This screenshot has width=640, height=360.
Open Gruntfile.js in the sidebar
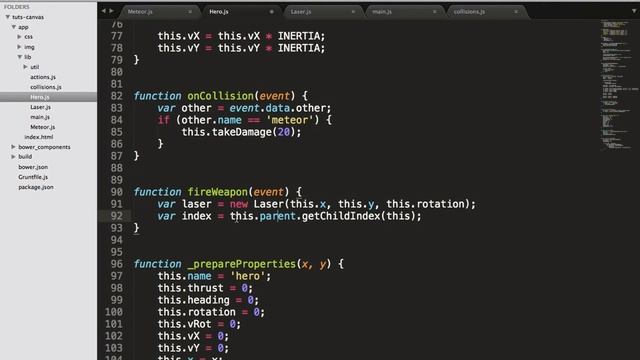pyautogui.click(x=33, y=177)
